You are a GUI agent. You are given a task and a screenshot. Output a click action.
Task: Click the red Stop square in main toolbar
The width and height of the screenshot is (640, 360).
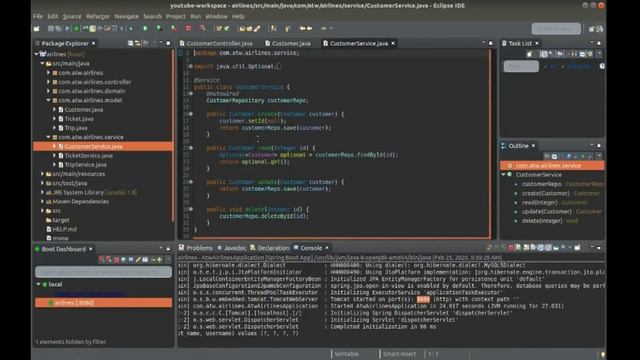[x=188, y=29]
